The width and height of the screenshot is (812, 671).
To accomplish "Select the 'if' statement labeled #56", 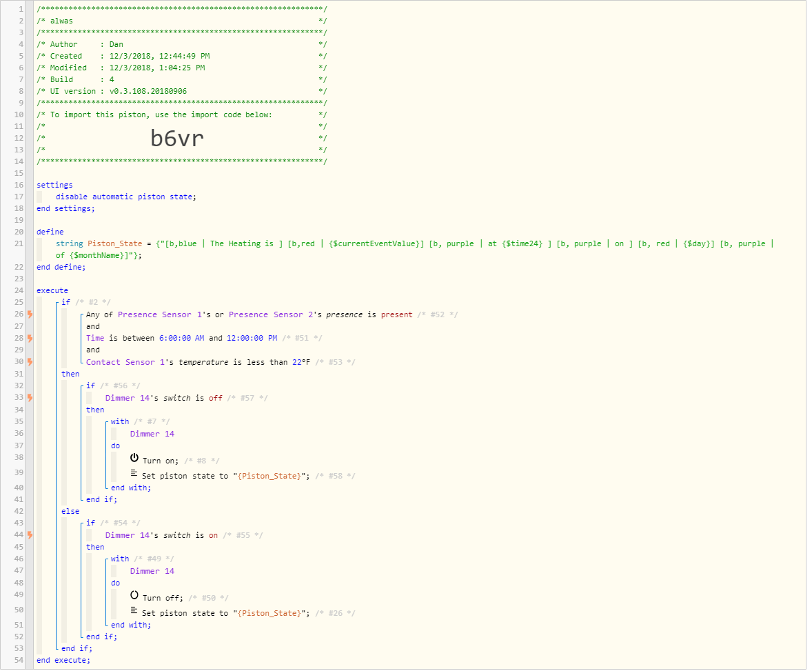I will 90,386.
